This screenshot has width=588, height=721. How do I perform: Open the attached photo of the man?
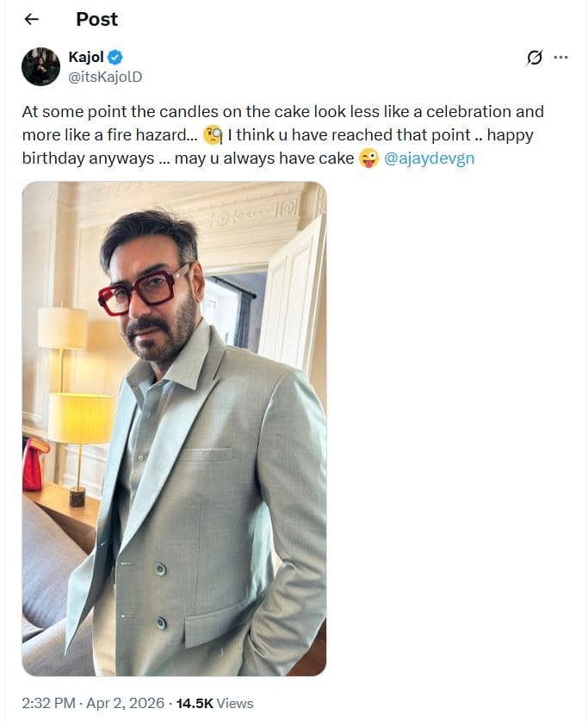coord(174,428)
